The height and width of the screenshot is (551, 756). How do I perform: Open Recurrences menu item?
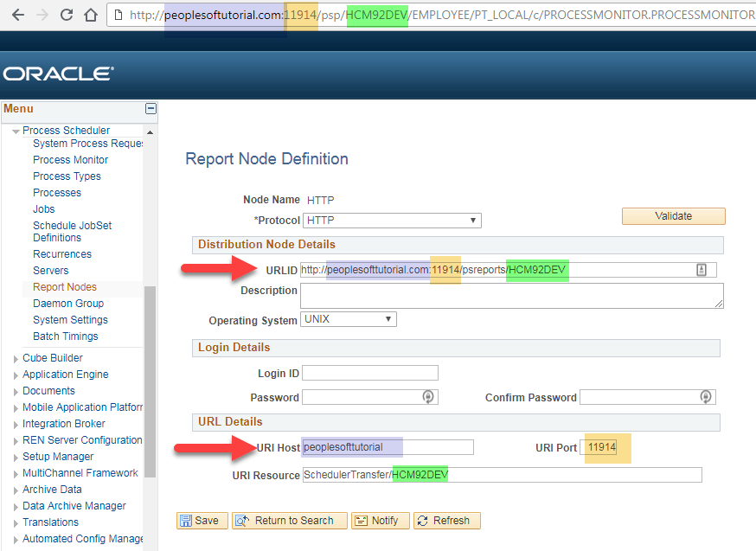[62, 254]
